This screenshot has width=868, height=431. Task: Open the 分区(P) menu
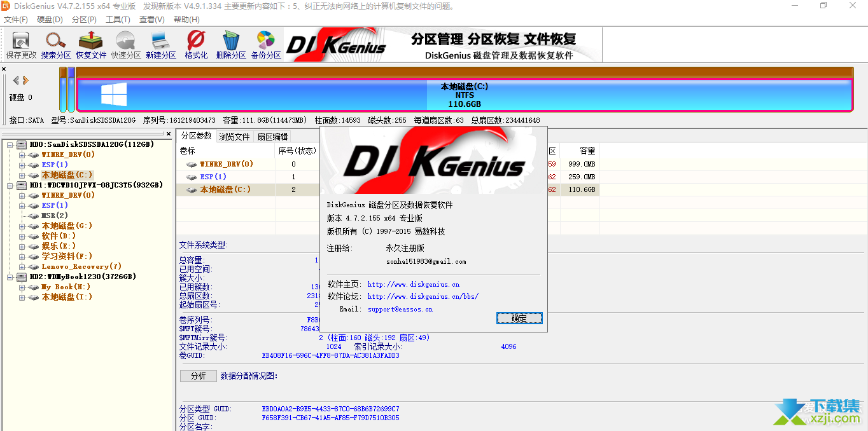tap(85, 20)
